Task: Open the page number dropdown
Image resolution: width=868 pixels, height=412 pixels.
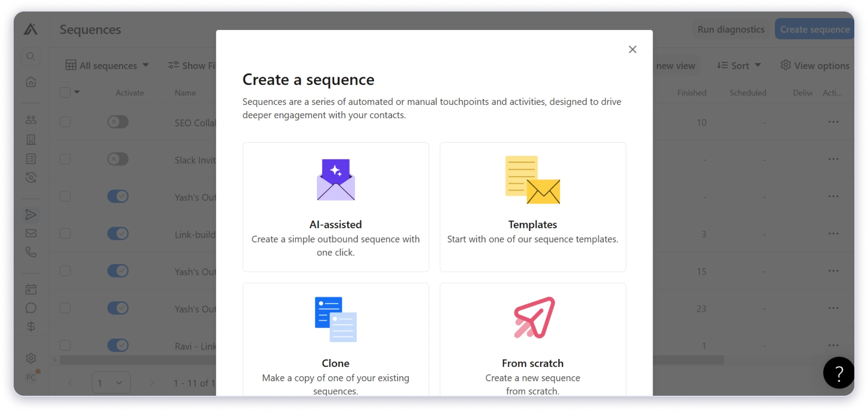Action: (x=111, y=383)
